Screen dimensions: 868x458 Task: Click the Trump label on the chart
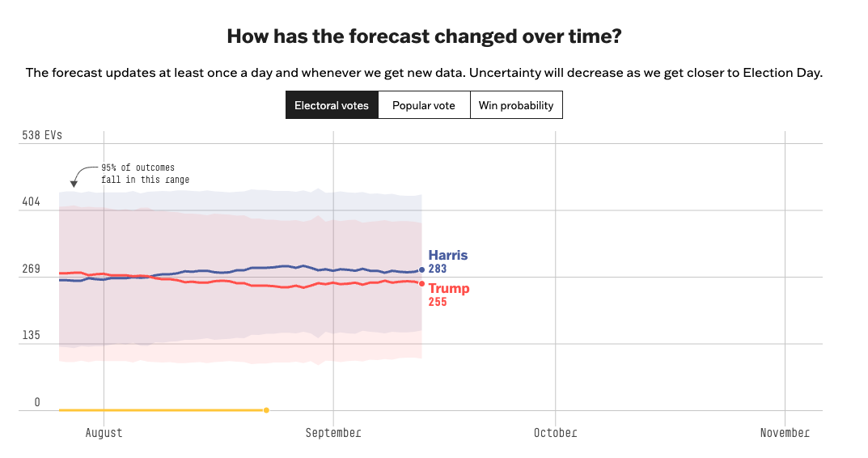448,289
